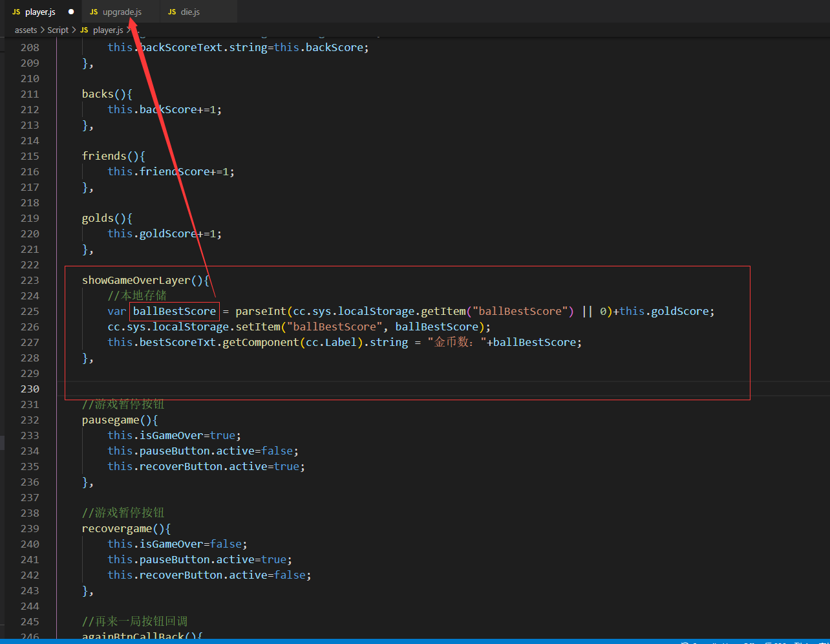Click the "pausegame(){" method declaration
The image size is (830, 644).
coord(120,420)
